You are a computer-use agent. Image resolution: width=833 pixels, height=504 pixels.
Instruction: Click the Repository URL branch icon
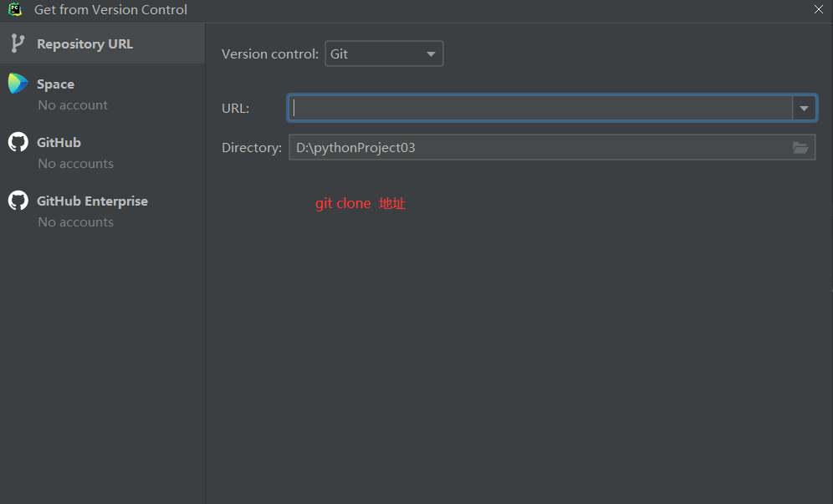tap(18, 43)
